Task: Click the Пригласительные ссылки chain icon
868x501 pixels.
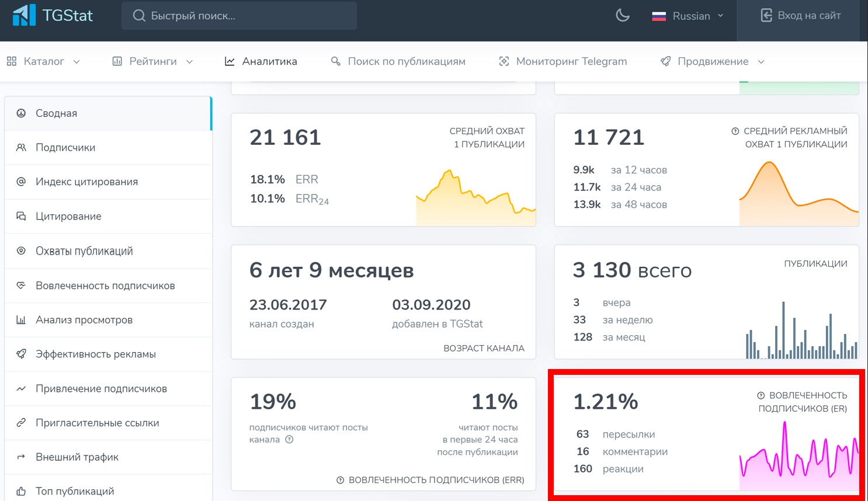Action: [21, 422]
